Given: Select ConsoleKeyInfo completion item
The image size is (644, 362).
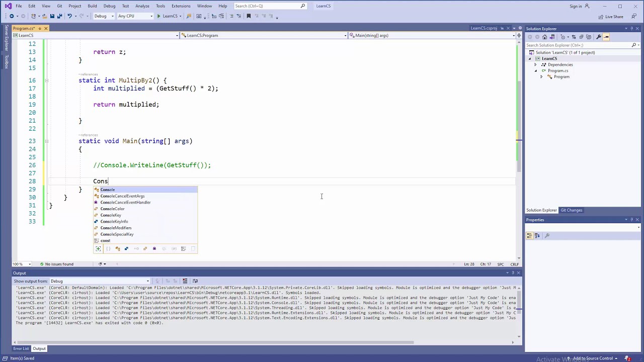Looking at the screenshot, I should click(145, 221).
